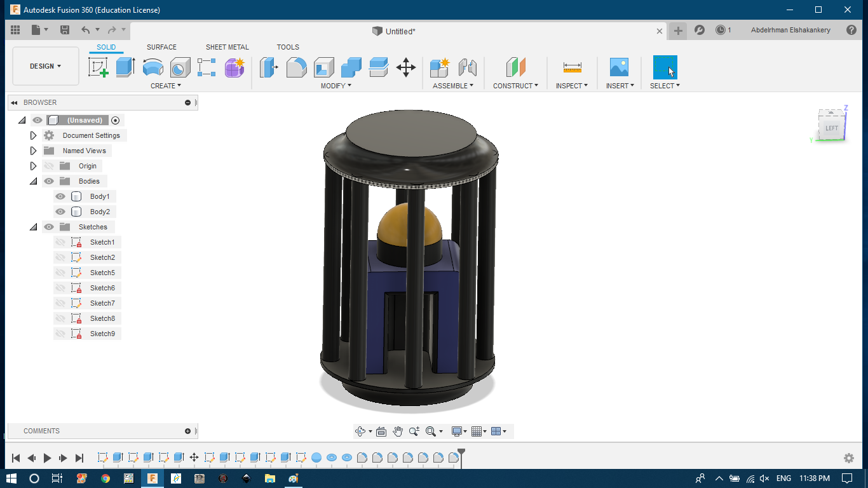
Task: Select the Create Form purple icon
Action: [234, 67]
